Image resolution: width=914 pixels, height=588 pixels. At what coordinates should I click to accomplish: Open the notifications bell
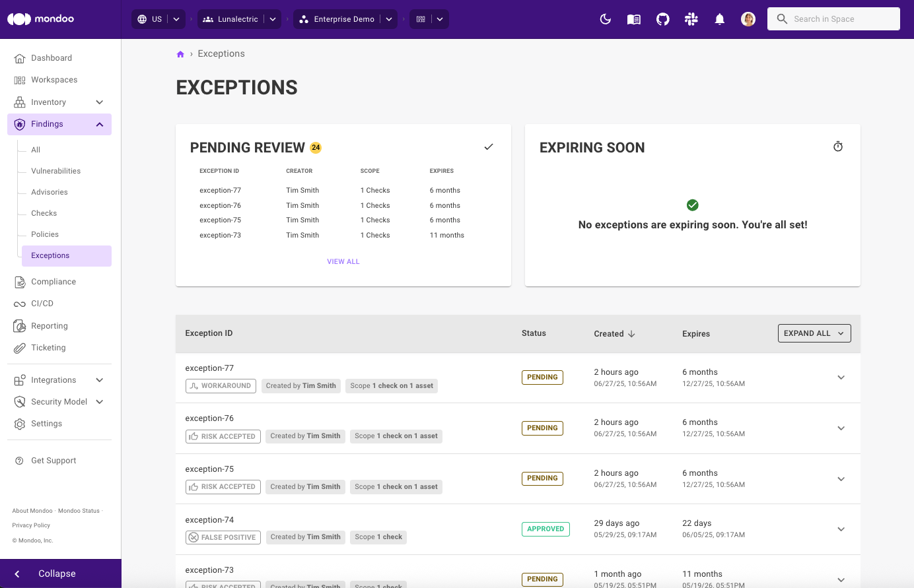719,19
